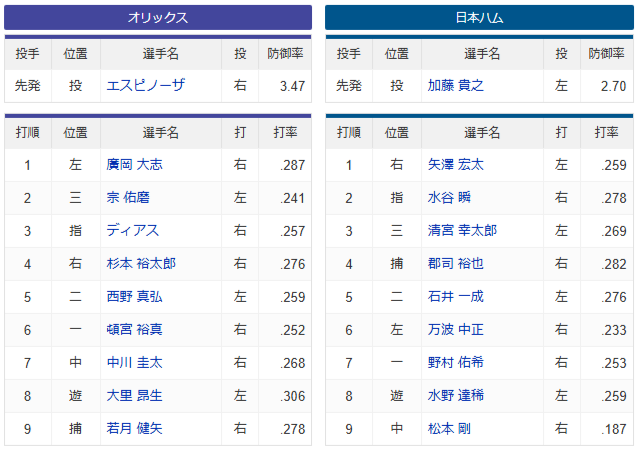Click the 日本ハム team header
This screenshot has height=456, width=636.
click(479, 17)
